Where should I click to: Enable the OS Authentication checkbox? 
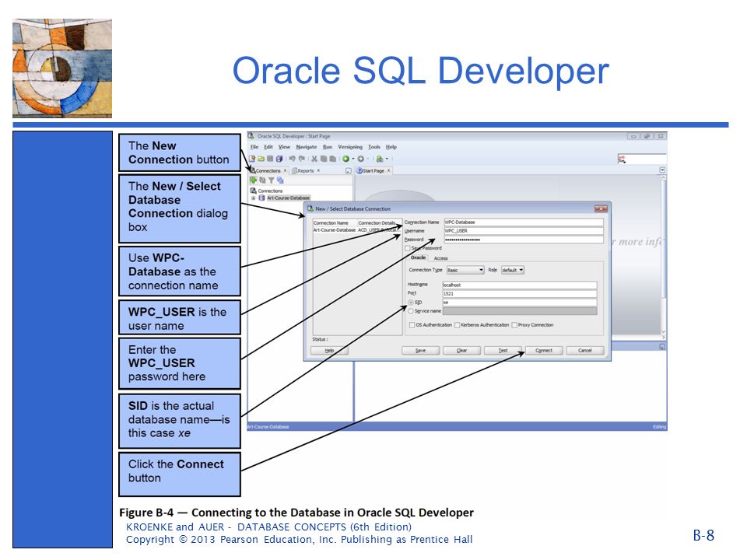(412, 325)
